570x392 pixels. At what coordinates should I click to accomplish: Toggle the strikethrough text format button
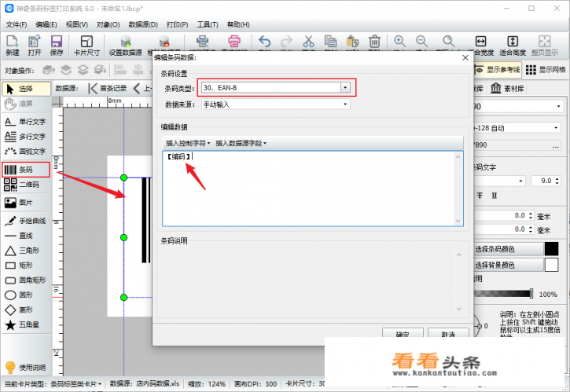click(480, 196)
